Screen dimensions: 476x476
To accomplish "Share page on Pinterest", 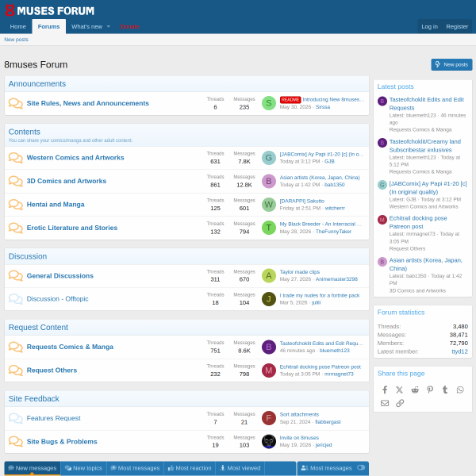I will click(x=430, y=390).
